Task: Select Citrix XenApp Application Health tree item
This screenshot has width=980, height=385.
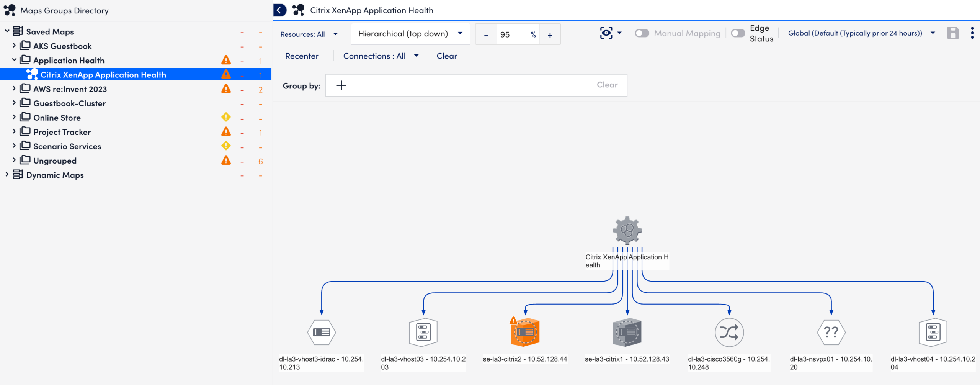Action: 136,74
